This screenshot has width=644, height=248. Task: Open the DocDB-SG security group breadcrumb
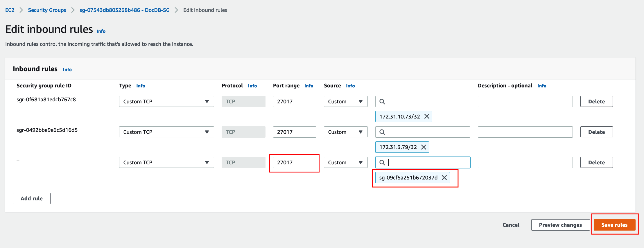124,10
